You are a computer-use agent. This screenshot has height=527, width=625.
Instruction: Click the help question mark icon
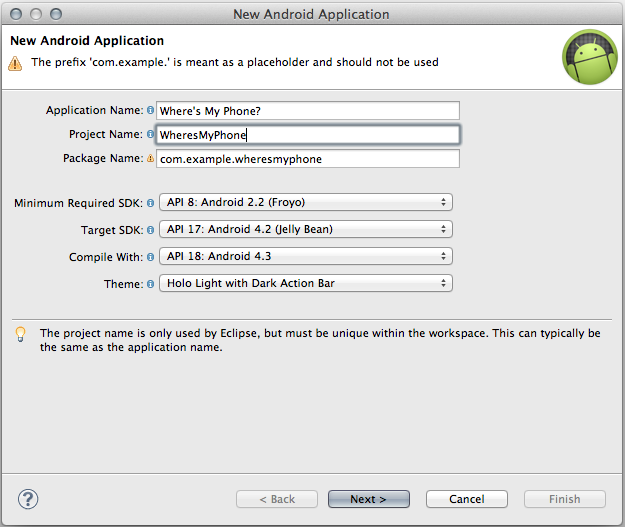pos(28,499)
